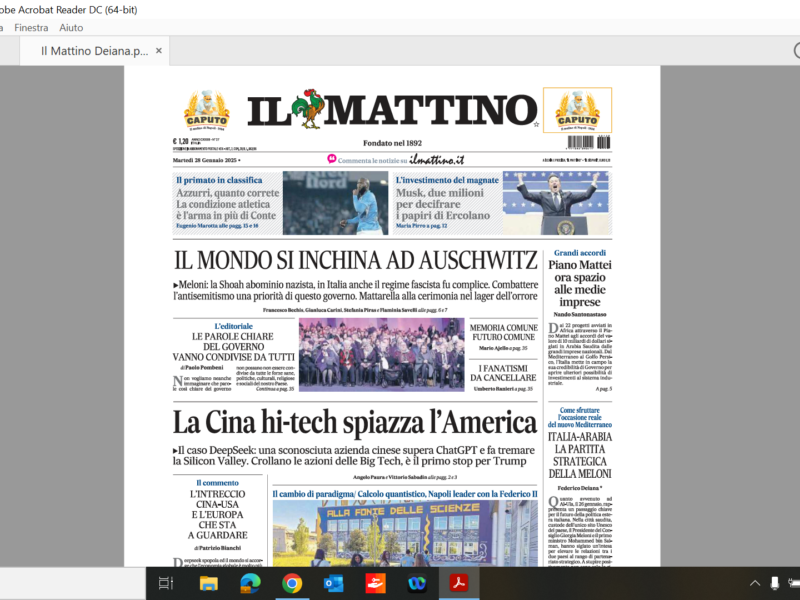Click 'Nando Santonastaso' author name
Viewport: 800px width, 600px height.
tap(580, 314)
